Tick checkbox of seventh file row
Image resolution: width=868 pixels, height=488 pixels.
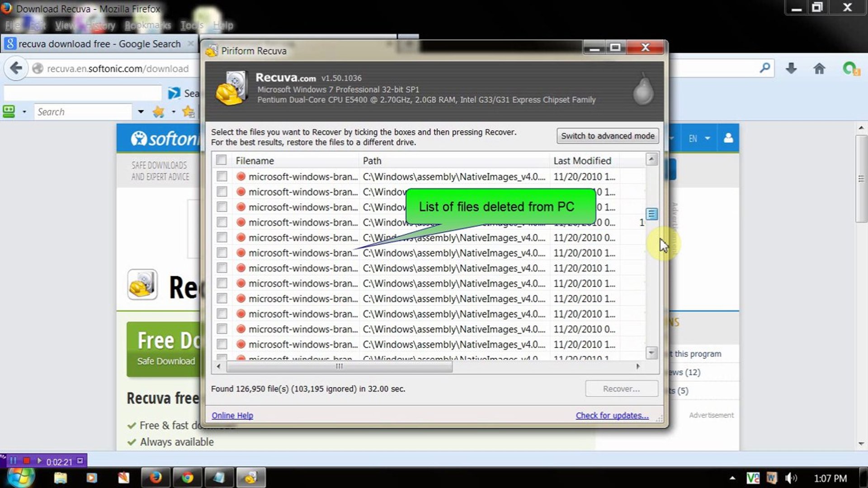[x=222, y=268]
